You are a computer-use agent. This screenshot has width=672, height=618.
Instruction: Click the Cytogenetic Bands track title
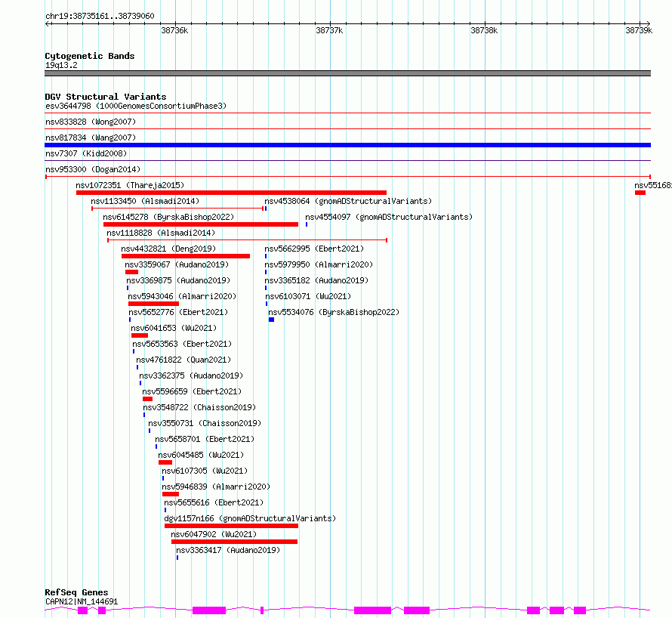(90, 56)
